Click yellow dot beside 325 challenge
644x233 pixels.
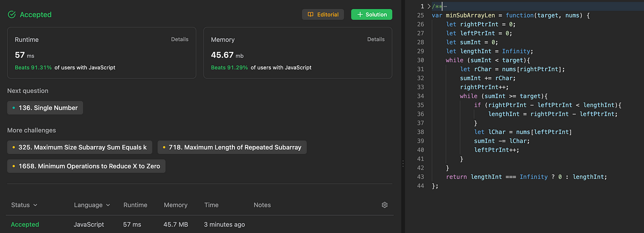pos(14,148)
